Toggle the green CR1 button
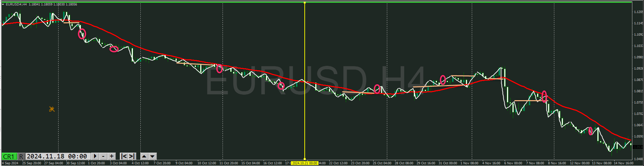Screen dimensions: 644x166 (x=9, y=156)
